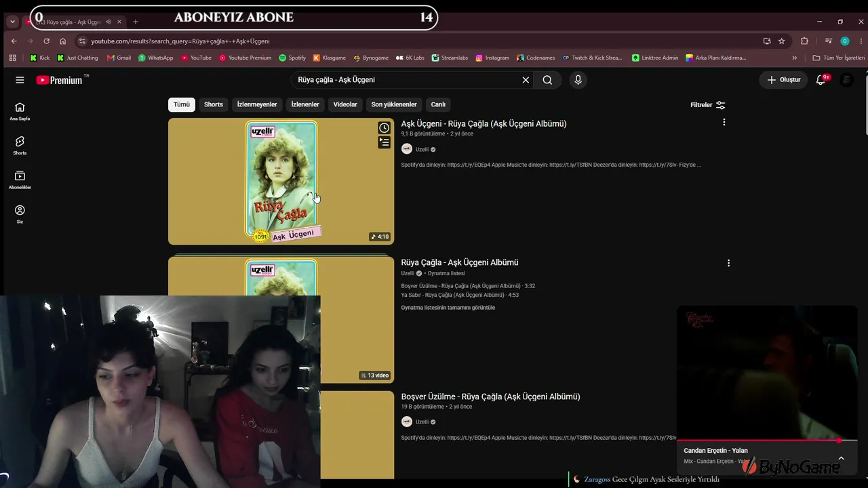Open the Boşver Üzülme 3:32 playlist track
Viewport: 868px width, 488px height.
[468, 286]
